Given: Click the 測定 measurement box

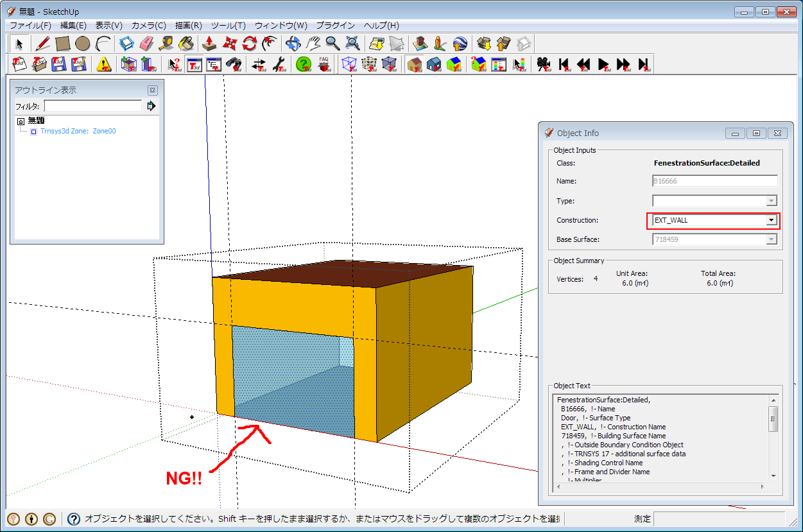Looking at the screenshot, I should pos(719,519).
